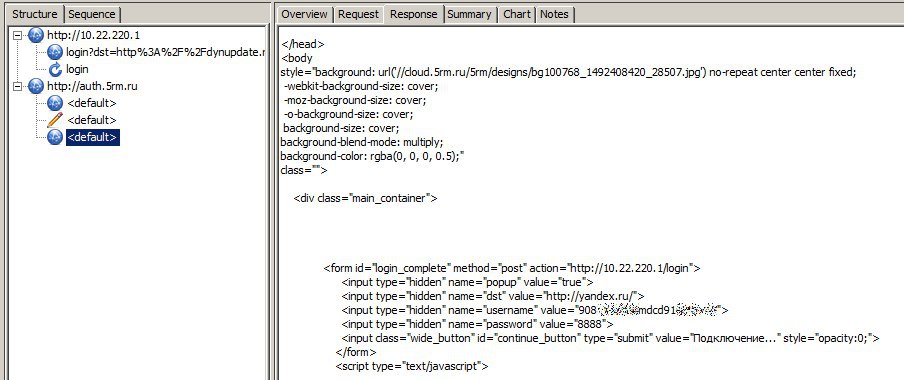Image resolution: width=904 pixels, height=380 pixels.
Task: Collapse the http://auth.5rm.ru tree node
Action: [17, 86]
